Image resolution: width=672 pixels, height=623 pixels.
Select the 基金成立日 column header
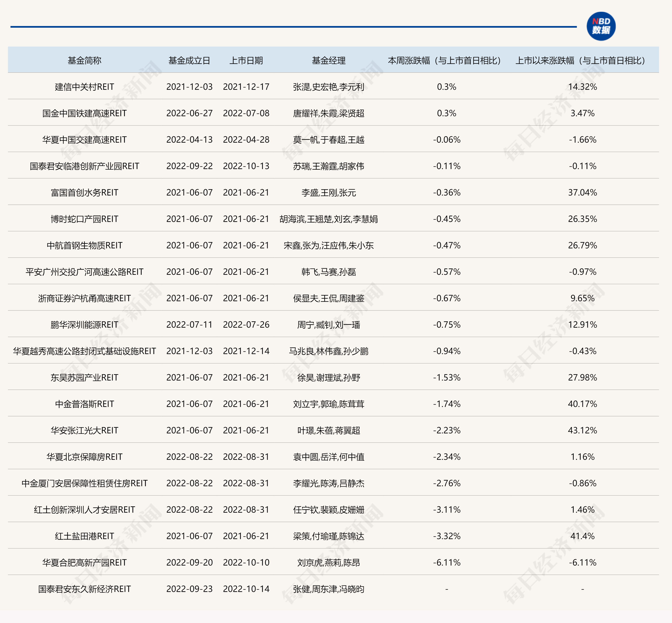pyautogui.click(x=189, y=60)
